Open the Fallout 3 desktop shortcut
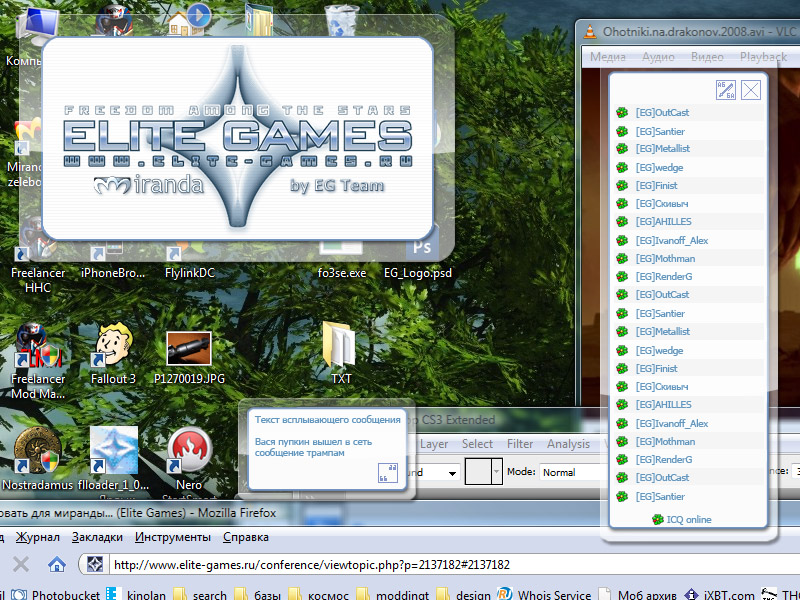The width and height of the screenshot is (800, 600). [x=113, y=348]
